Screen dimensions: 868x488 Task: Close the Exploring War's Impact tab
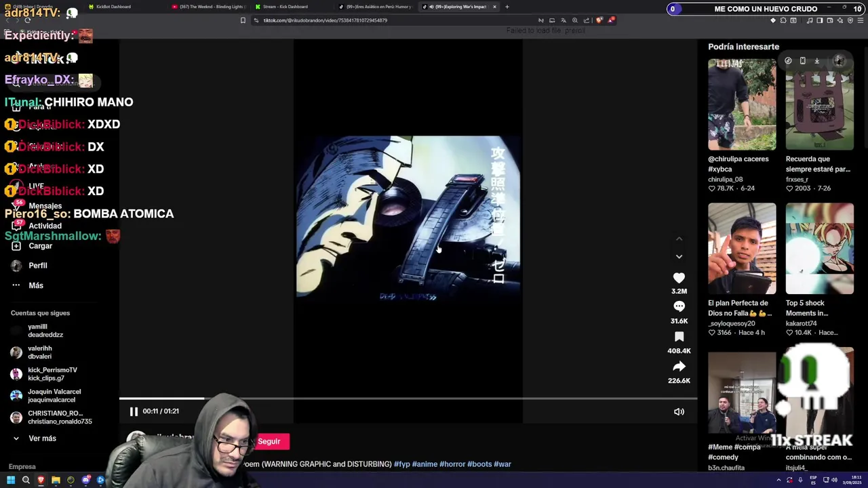point(494,7)
